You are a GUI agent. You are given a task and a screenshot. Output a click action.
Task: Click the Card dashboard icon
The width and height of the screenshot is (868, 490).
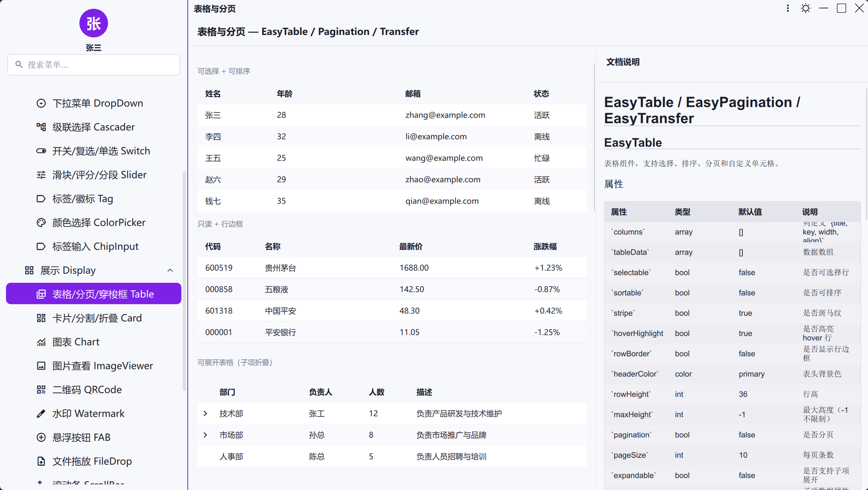click(41, 318)
